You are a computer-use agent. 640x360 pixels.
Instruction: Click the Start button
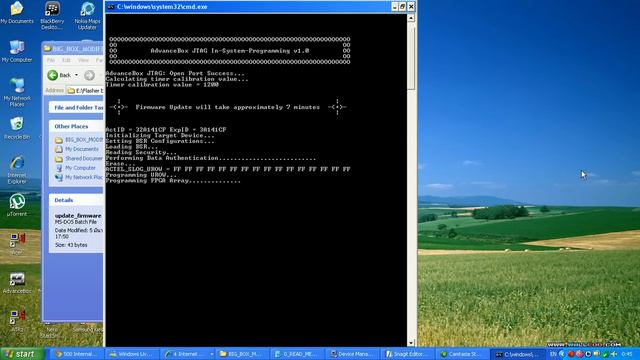[x=22, y=354]
